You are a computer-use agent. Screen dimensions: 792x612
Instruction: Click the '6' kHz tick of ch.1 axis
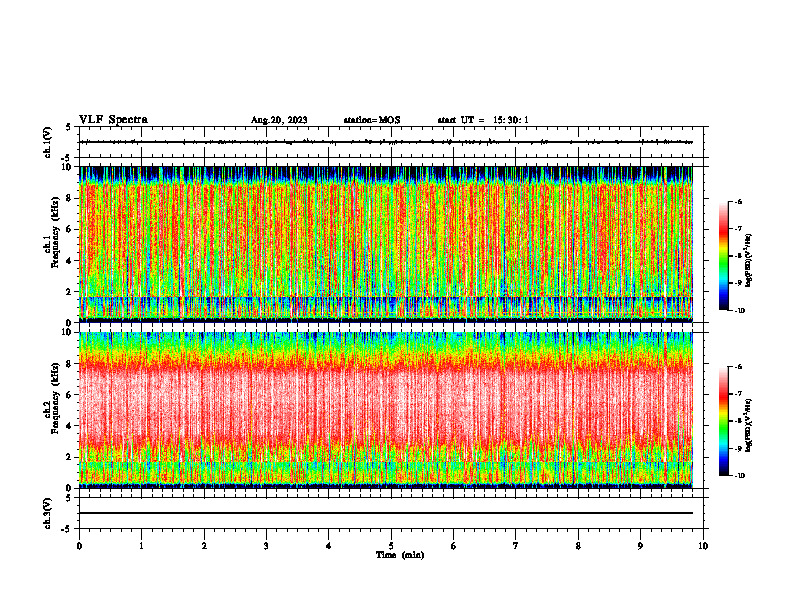click(x=70, y=229)
